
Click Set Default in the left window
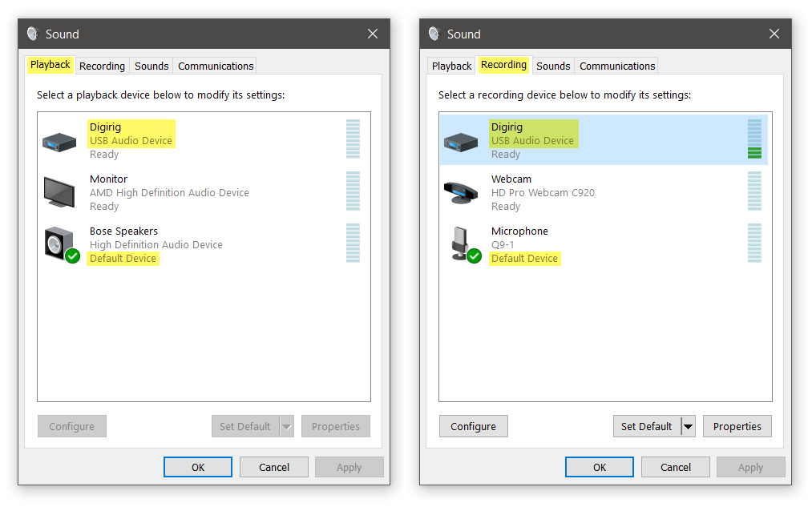pos(245,426)
